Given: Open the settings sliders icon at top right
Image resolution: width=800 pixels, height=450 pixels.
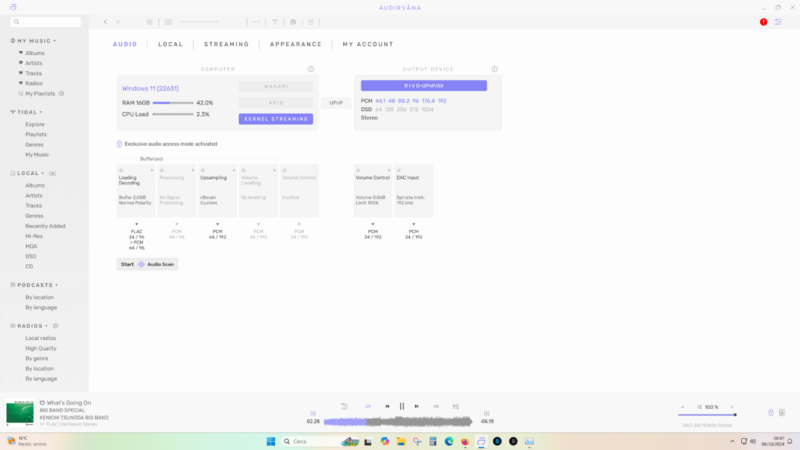Looking at the screenshot, I should [779, 21].
